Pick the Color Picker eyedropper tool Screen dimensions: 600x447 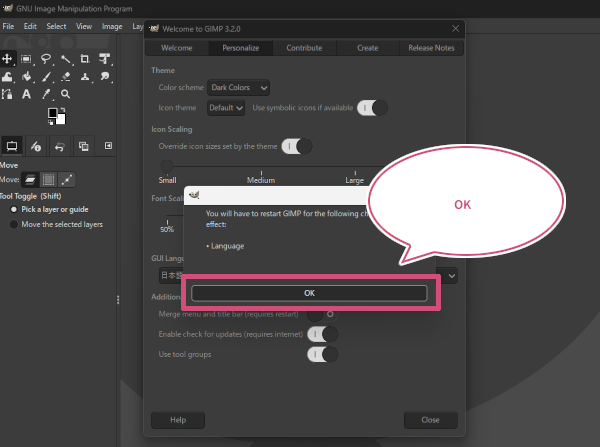pyautogui.click(x=46, y=94)
